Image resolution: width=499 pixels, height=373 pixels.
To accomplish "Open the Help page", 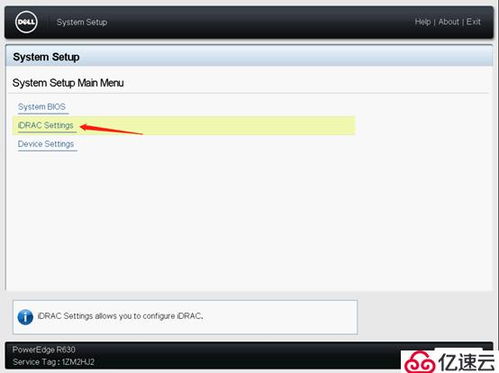I will click(x=423, y=22).
